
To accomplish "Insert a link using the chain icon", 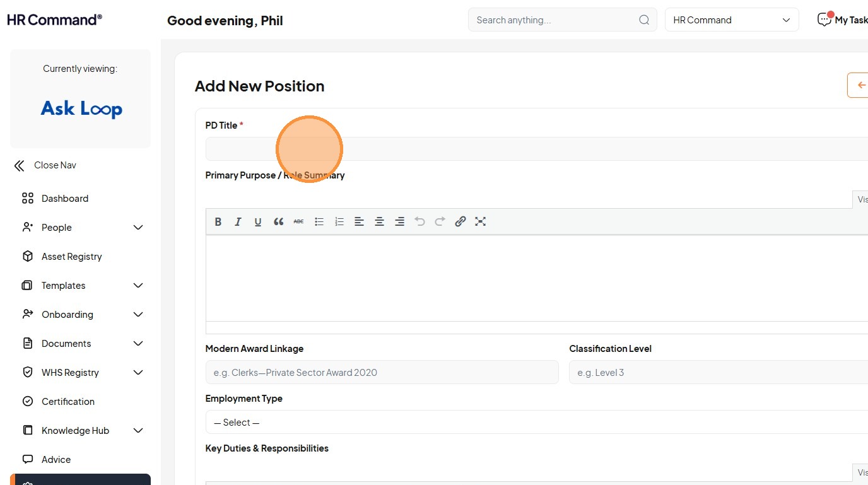I will [460, 221].
